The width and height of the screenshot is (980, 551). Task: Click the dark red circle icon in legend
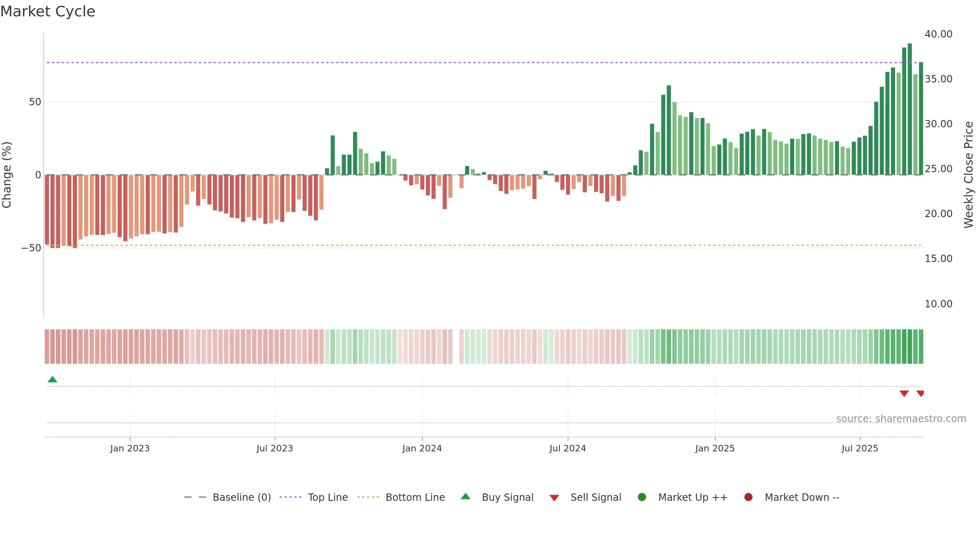coord(748,497)
